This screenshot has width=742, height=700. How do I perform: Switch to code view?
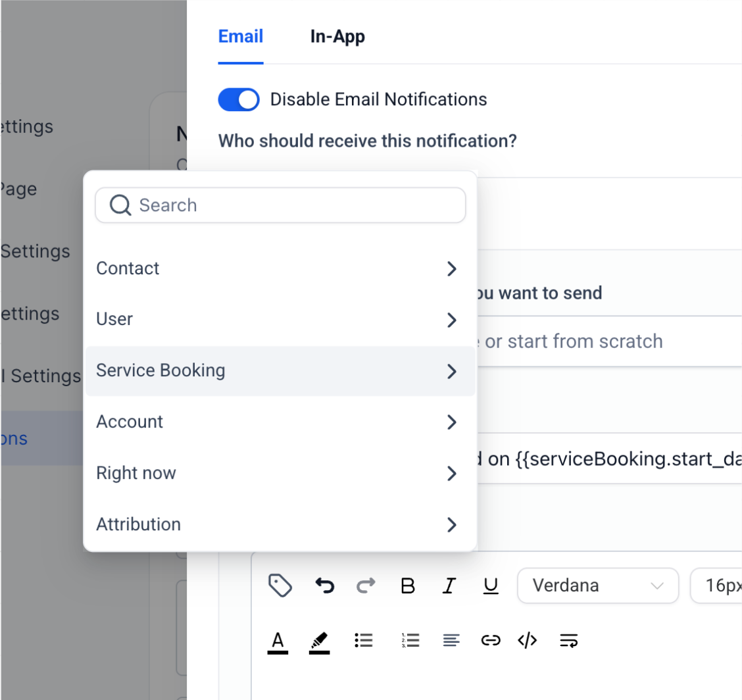point(527,640)
